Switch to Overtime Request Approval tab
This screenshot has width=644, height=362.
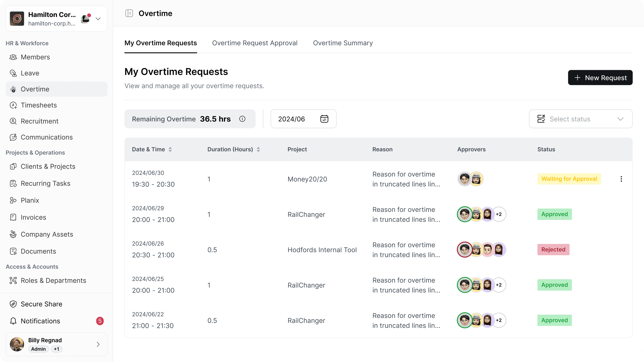coord(255,43)
